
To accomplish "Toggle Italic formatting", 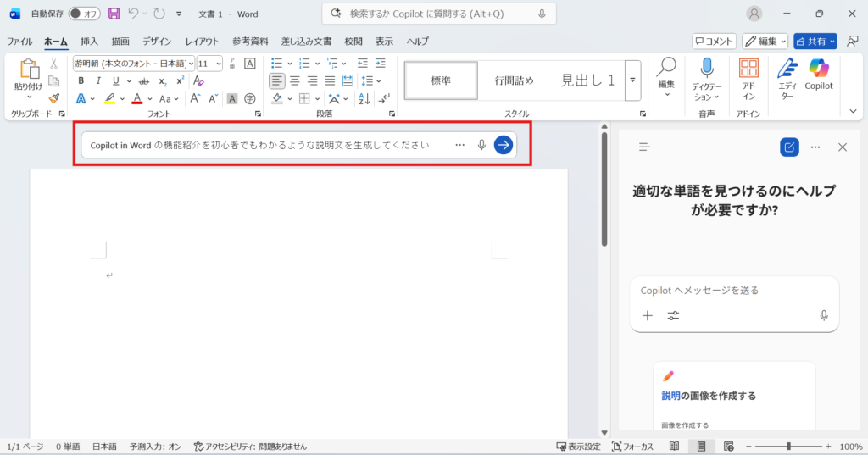I will (98, 80).
